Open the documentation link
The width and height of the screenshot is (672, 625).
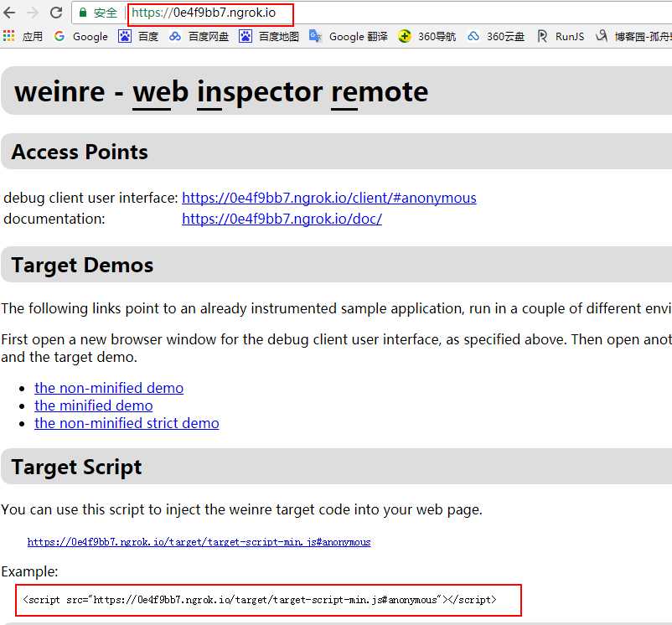point(282,219)
